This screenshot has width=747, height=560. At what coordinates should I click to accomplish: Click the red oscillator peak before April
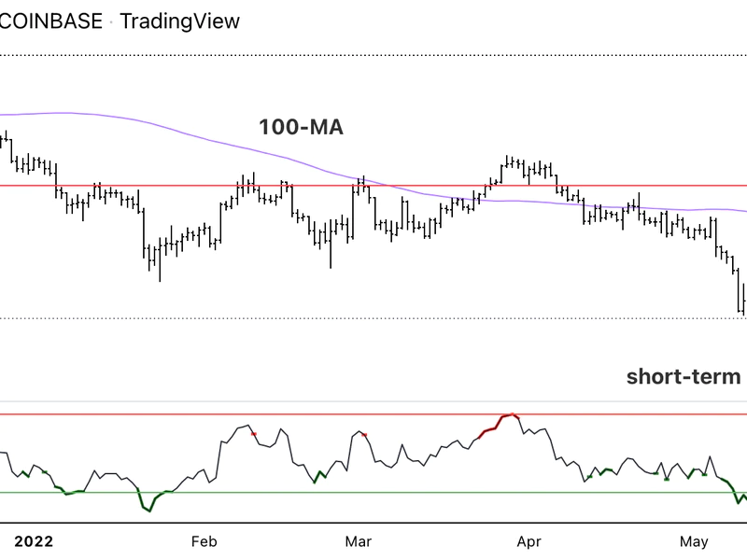508,415
